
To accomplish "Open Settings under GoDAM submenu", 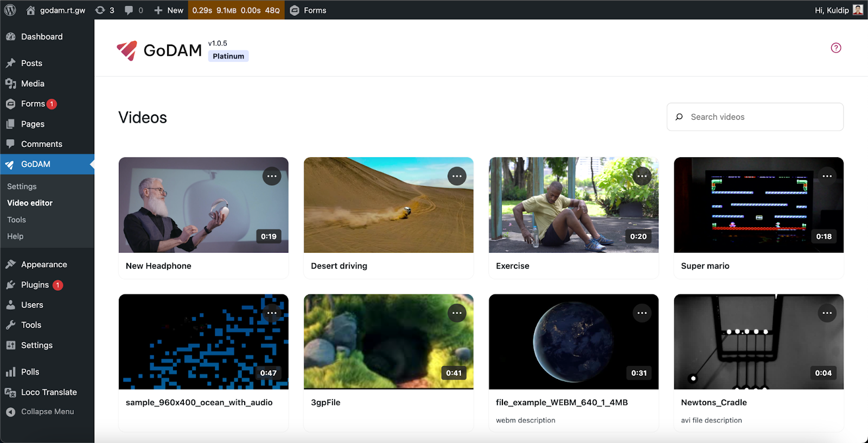I will point(22,187).
